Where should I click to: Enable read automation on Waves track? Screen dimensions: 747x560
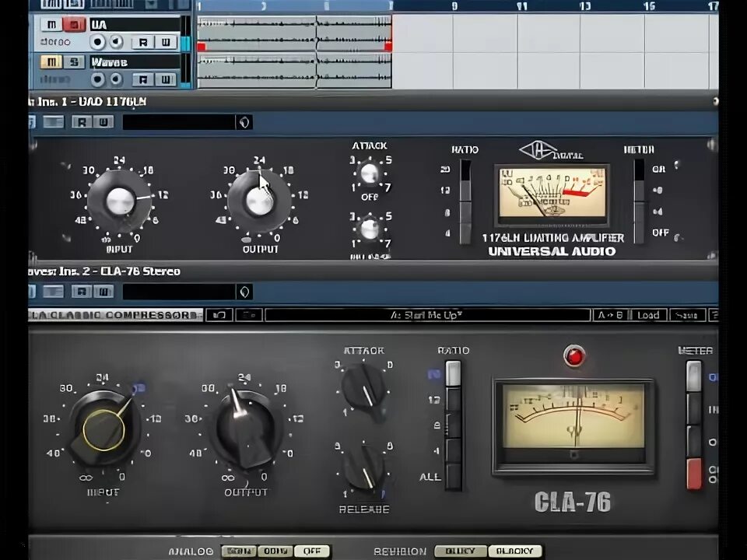click(142, 79)
